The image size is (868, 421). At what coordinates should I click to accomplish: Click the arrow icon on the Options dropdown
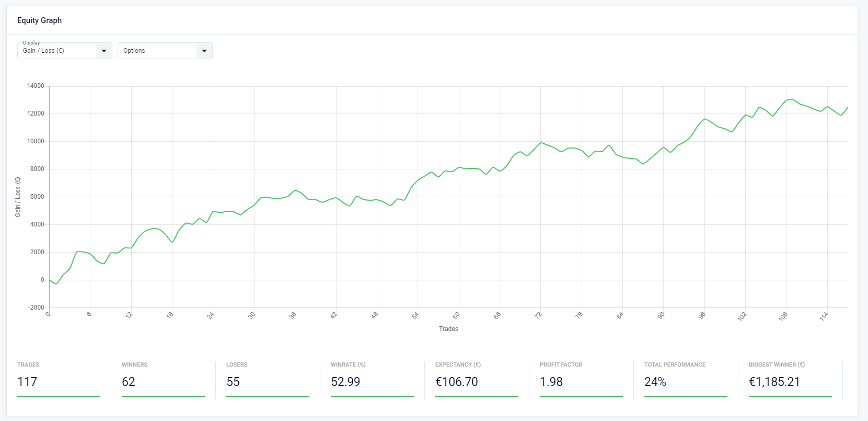click(204, 51)
